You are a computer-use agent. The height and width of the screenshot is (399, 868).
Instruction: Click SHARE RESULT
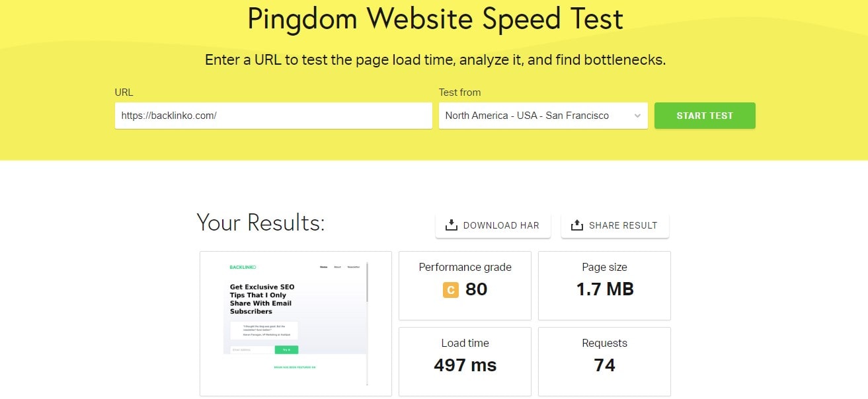[x=615, y=225]
